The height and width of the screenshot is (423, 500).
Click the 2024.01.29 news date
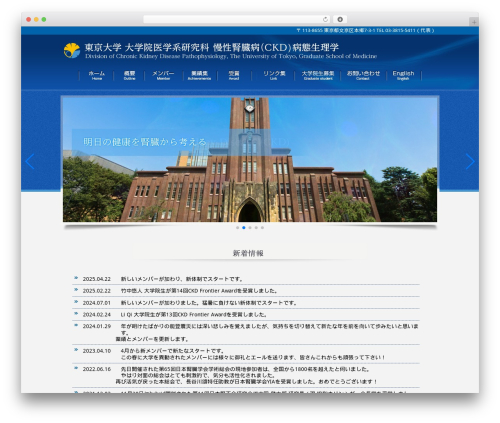(97, 326)
